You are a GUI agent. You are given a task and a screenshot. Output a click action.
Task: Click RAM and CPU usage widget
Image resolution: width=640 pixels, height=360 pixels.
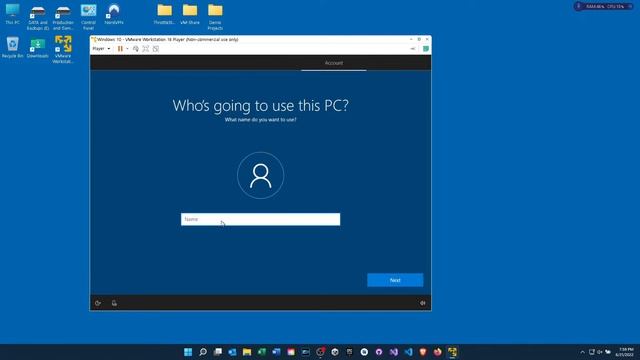point(604,7)
